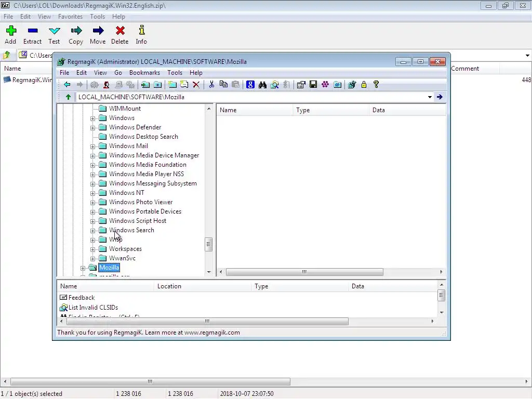Copy with the two-pages icon in RegmagiK toolbar
The height and width of the screenshot is (399, 532).
(223, 85)
